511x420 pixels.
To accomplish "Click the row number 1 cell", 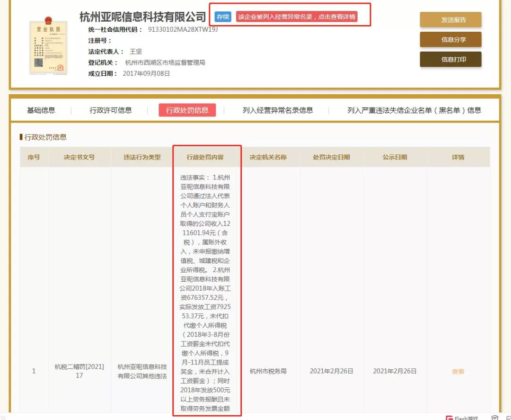I will click(x=34, y=371).
